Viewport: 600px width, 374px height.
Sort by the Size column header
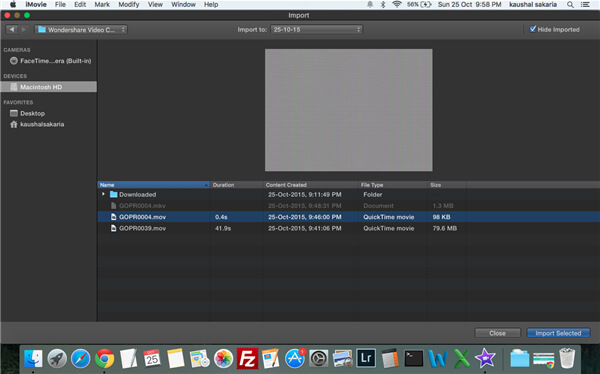click(447, 185)
